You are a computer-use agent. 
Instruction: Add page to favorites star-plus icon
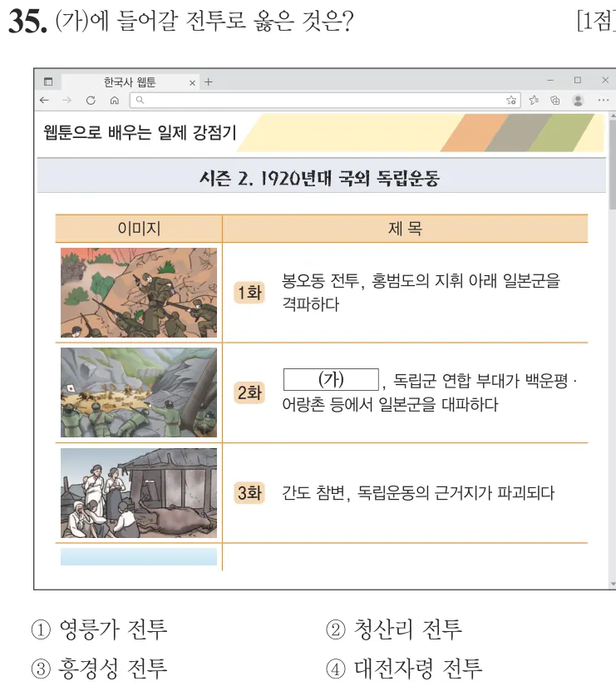pos(511,100)
